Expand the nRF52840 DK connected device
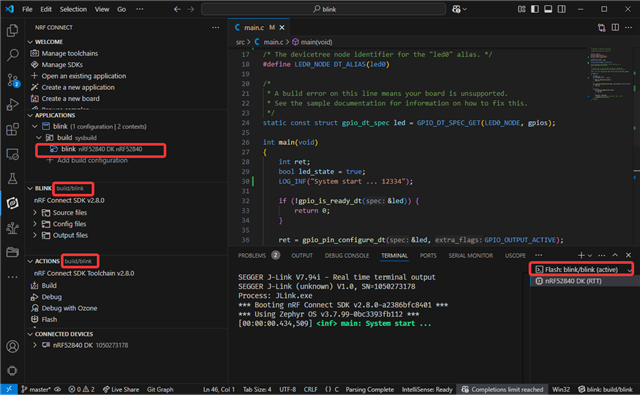Screen dimensions: 640x395 click(x=35, y=345)
